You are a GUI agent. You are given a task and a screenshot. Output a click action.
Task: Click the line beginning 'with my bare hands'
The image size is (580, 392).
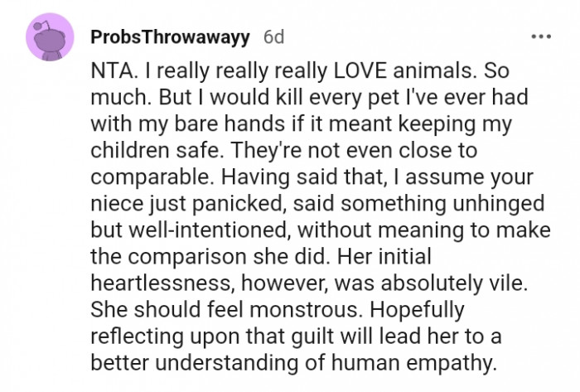point(301,123)
